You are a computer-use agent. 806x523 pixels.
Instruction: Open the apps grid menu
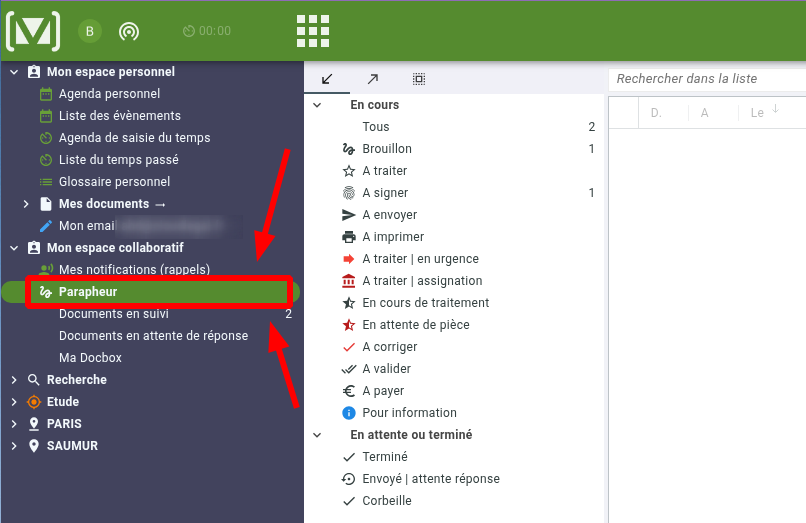[x=313, y=31]
